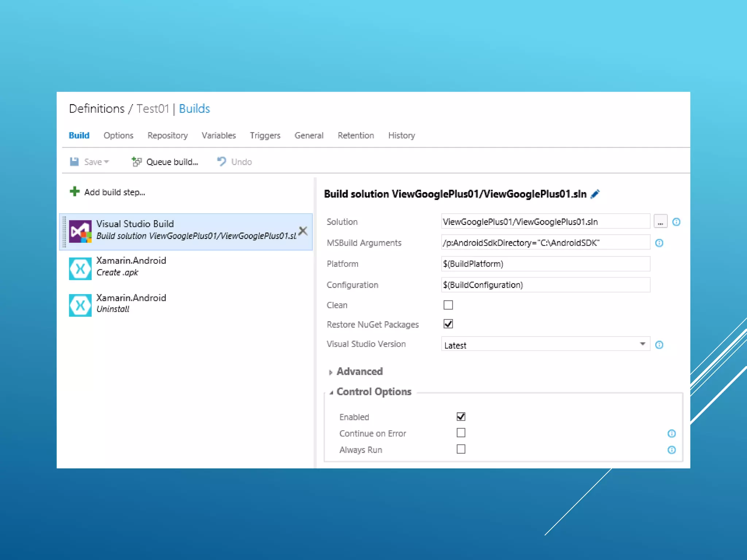
Task: Enable the Clean checkbox
Action: 448,305
